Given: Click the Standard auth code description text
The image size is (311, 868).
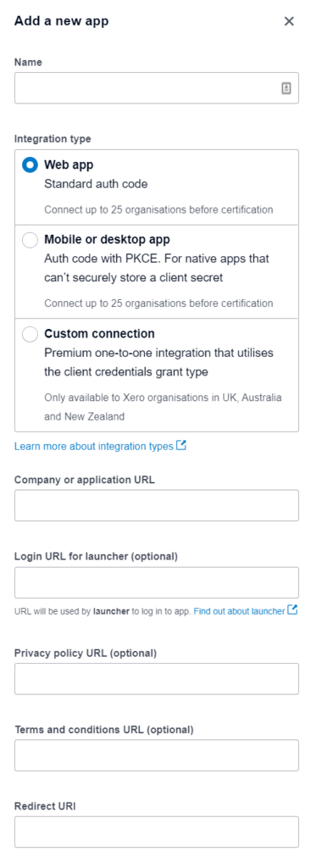Looking at the screenshot, I should [96, 184].
